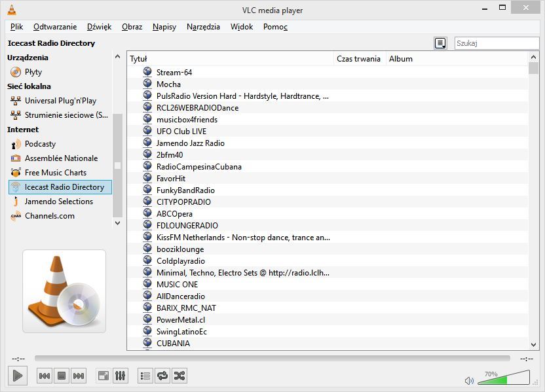
Task: Select AllDanceradio station
Action: coord(328,296)
